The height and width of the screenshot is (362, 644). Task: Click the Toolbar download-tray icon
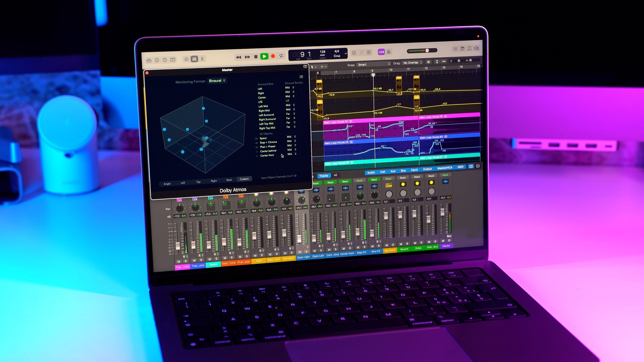(173, 60)
